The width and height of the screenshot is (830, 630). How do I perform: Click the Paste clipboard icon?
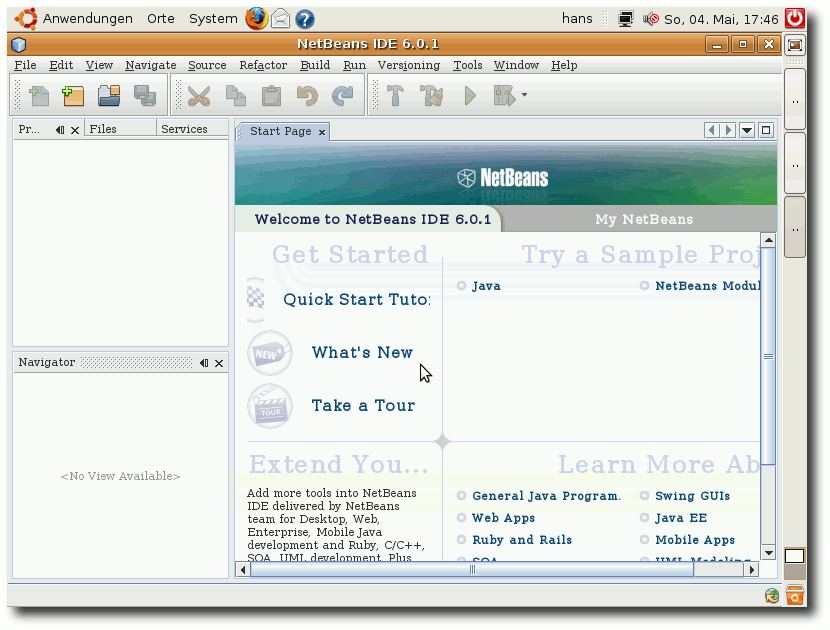[272, 96]
